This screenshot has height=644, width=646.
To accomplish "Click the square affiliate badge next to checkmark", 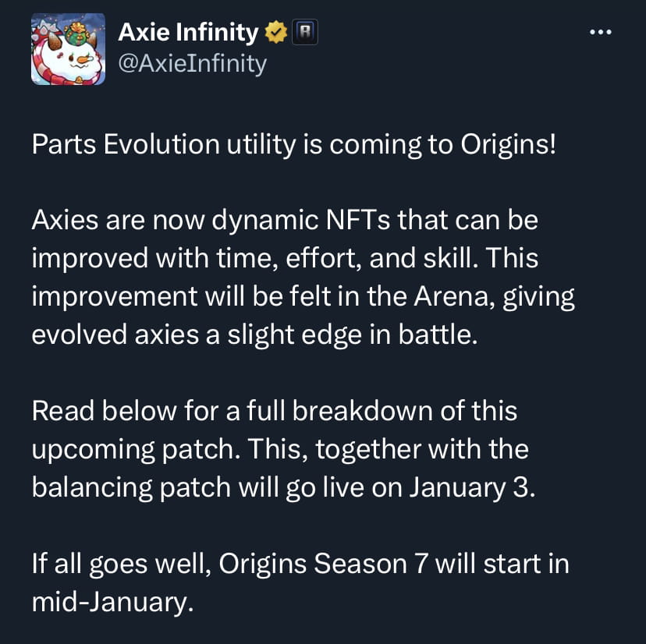I will [303, 32].
